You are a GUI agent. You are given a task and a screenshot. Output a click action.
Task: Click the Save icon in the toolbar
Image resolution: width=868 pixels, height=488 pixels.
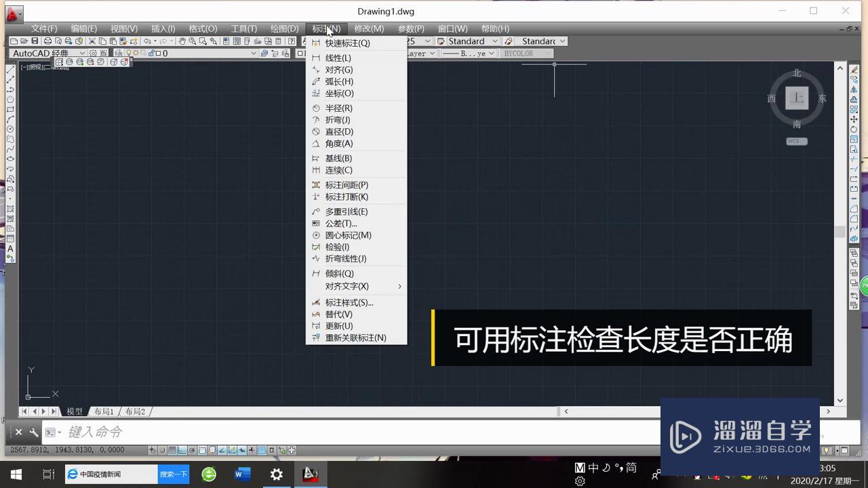tap(35, 41)
